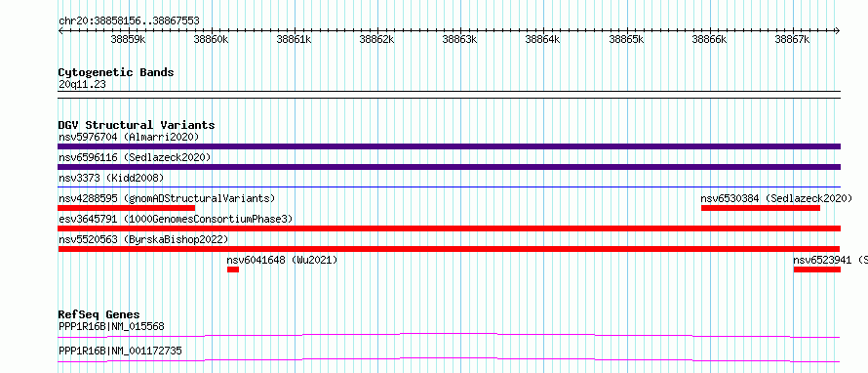
Task: Open the PPP1R16B|NM_001172735 gene label
Action: click(x=120, y=352)
